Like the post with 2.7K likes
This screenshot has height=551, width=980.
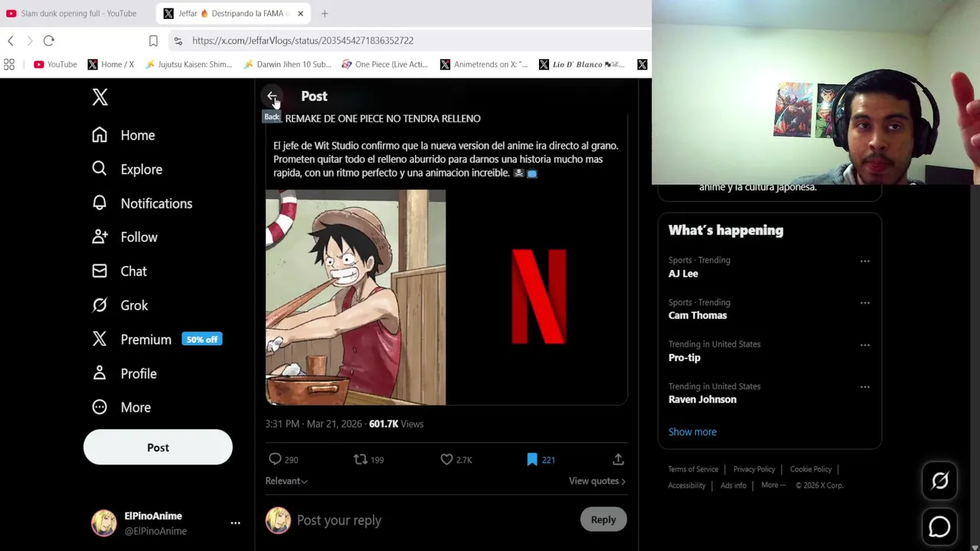pyautogui.click(x=456, y=459)
